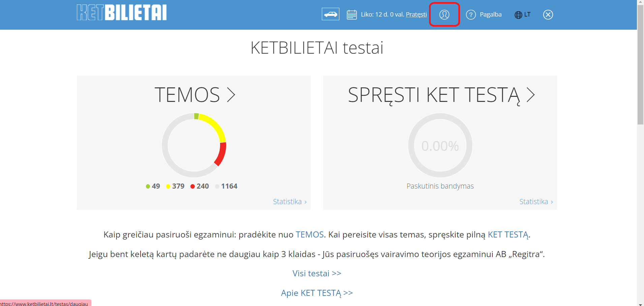Viewport: 644px width, 306px height.
Task: Open SPRĘSTI KET TESTĄ heading
Action: point(441,95)
